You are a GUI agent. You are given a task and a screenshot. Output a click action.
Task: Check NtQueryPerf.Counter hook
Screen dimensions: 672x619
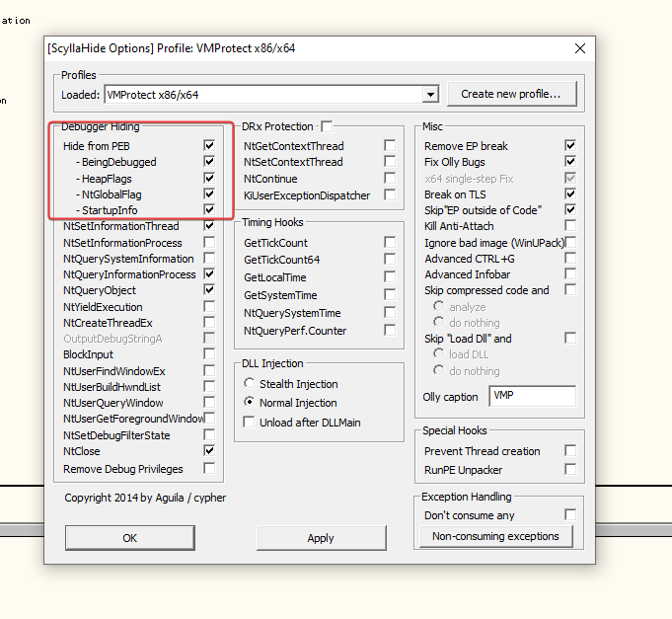[x=390, y=330]
